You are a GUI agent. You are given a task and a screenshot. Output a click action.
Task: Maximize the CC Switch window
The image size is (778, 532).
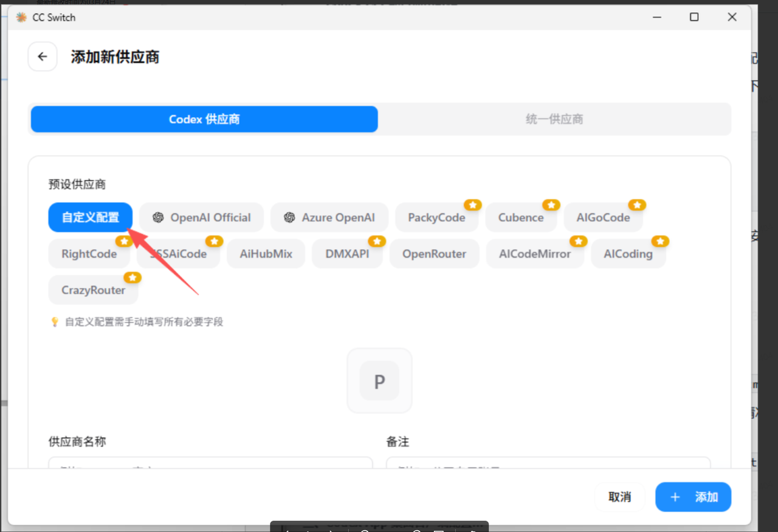pos(694,18)
